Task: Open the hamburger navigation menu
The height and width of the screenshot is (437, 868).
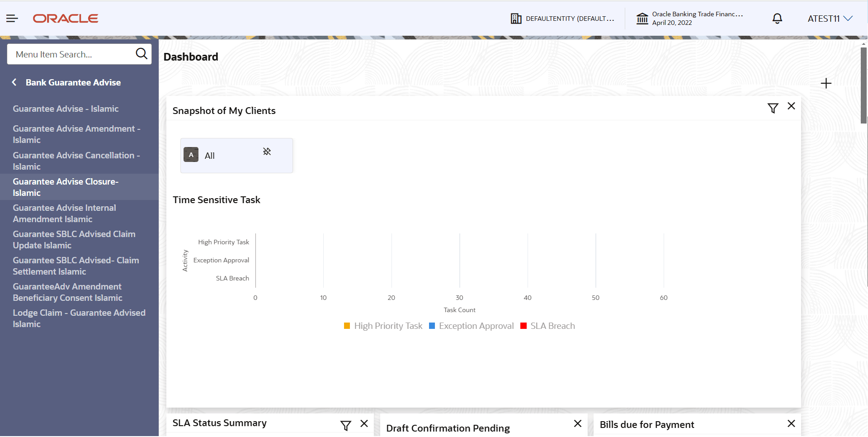Action: tap(12, 19)
